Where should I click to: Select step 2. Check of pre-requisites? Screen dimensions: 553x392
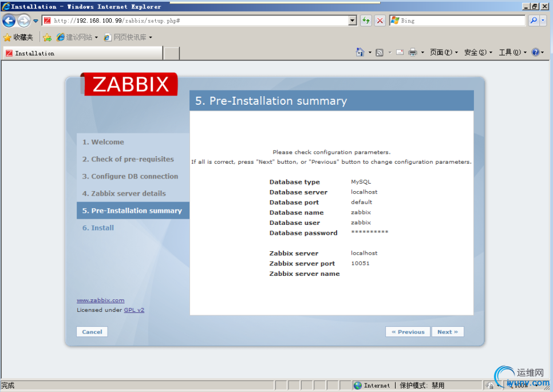tap(128, 159)
